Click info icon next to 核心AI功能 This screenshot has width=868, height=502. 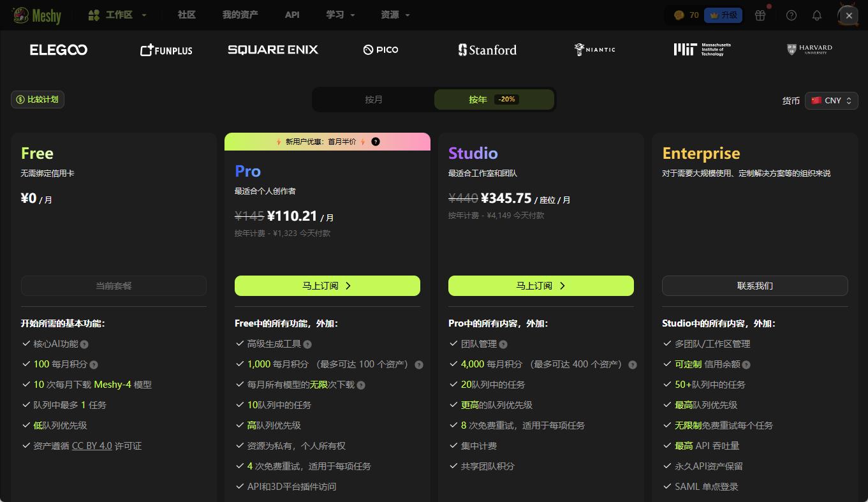pos(84,344)
